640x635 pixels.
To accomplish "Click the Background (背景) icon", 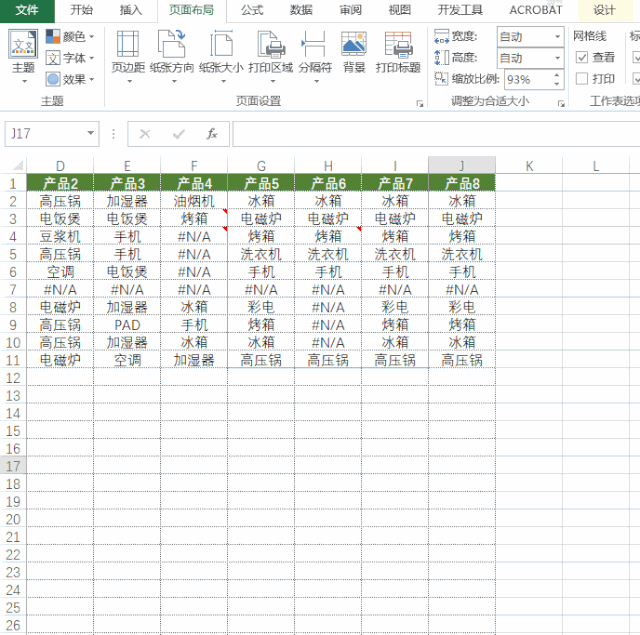I will coord(354,44).
